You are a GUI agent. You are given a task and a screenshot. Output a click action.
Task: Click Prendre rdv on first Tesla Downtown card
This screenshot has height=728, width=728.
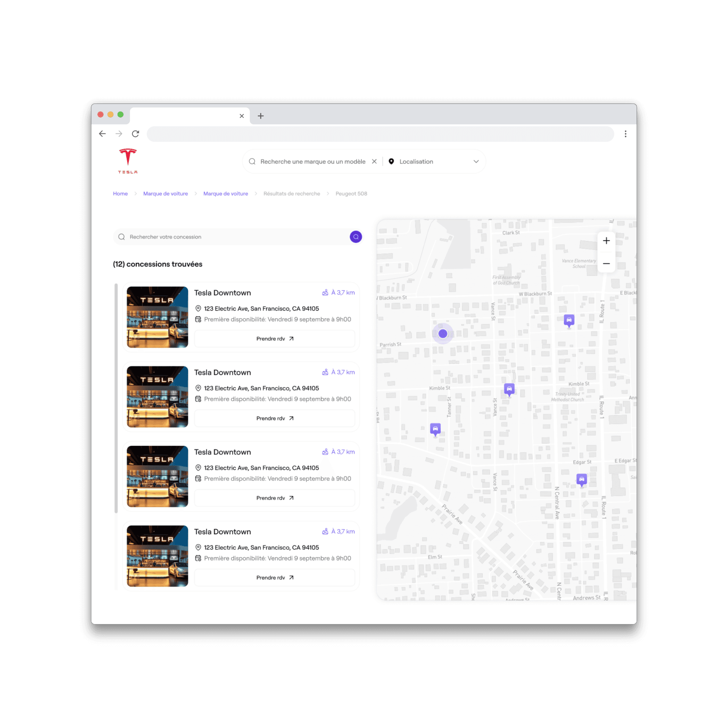click(275, 339)
